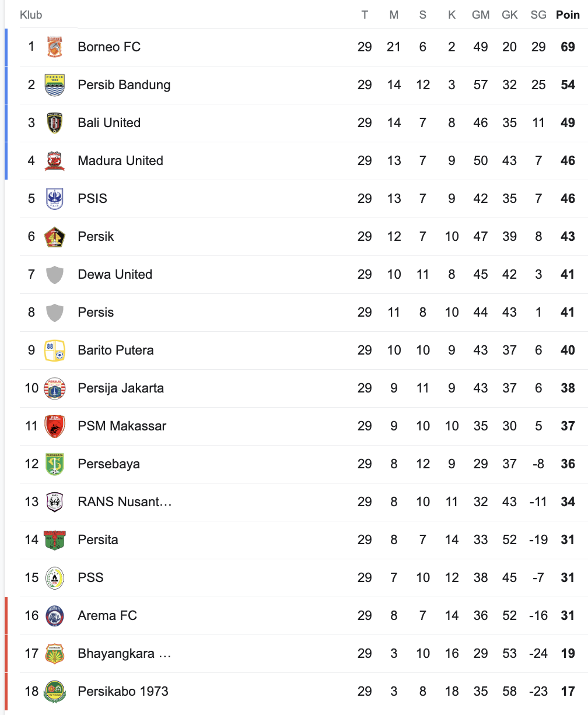The height and width of the screenshot is (715, 588).
Task: Click the Persikabo 1973 logo
Action: pos(55,691)
